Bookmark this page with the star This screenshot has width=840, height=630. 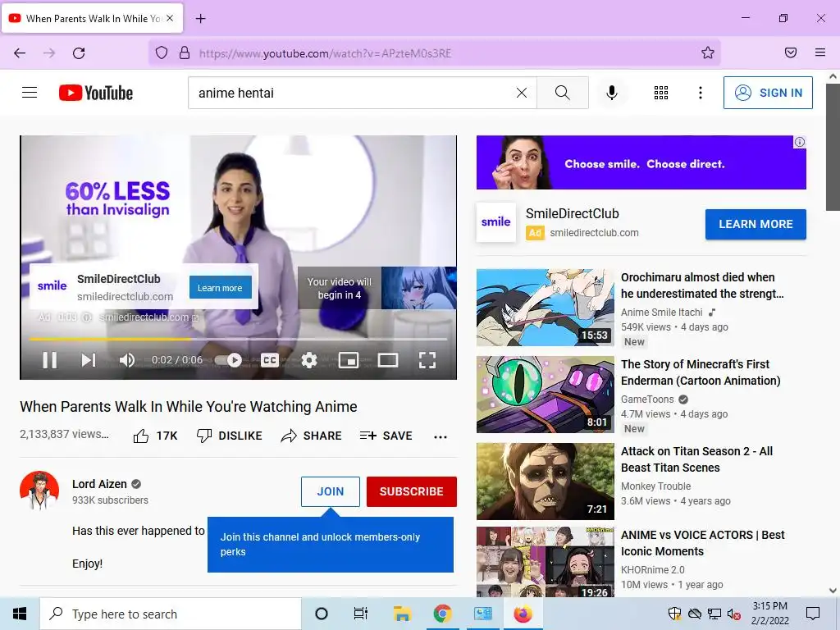click(x=708, y=52)
